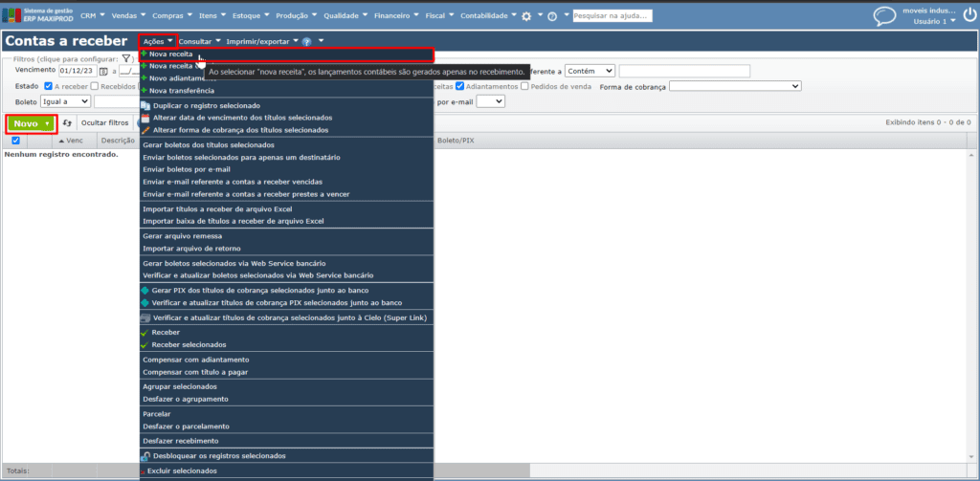Click calendar icon for 'Alterar data de vencimento'

145,118
